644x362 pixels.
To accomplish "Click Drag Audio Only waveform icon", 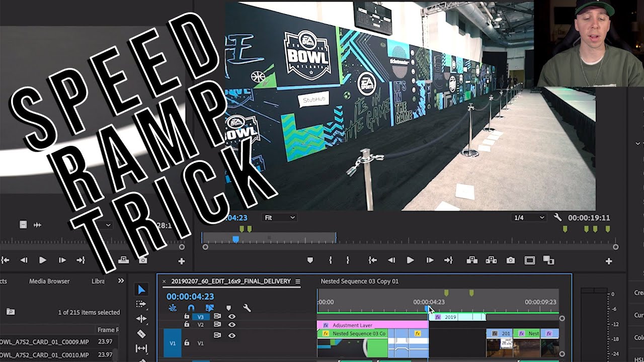I will 37,225.
